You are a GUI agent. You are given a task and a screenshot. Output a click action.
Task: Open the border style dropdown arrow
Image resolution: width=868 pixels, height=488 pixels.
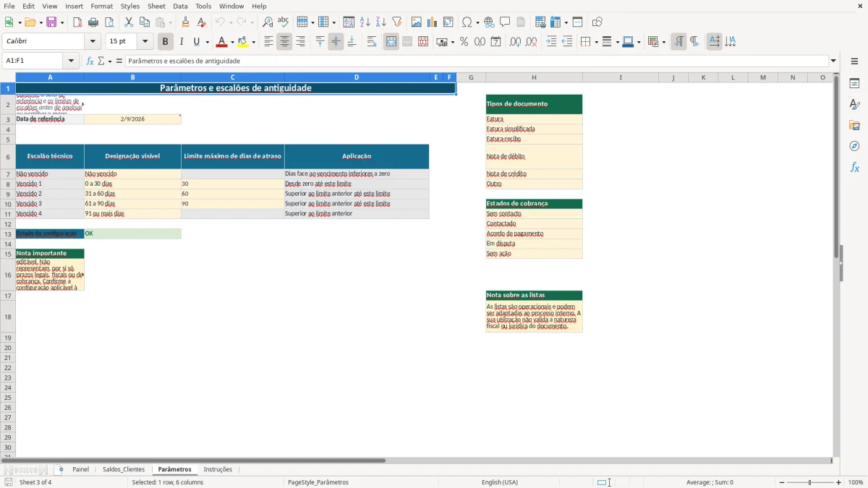pyautogui.click(x=616, y=42)
